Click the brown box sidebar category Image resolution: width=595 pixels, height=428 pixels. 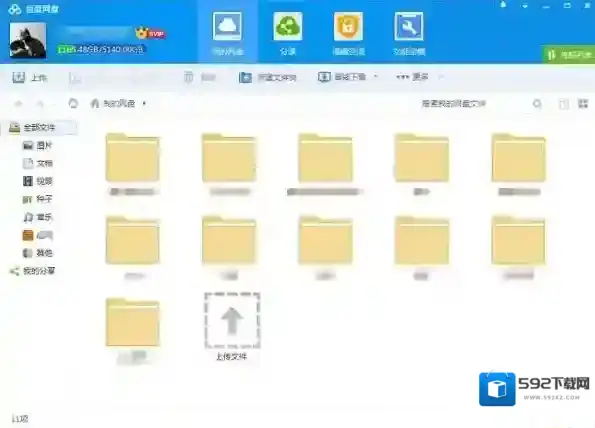(x=37, y=235)
